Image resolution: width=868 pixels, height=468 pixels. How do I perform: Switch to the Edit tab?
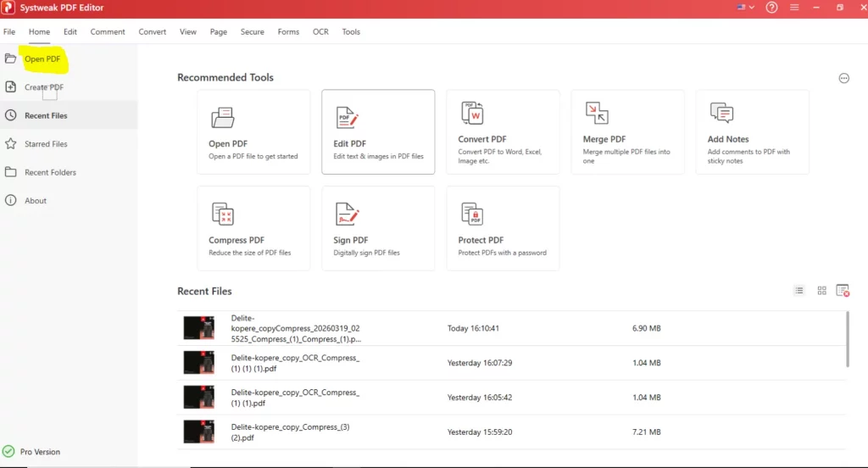70,31
